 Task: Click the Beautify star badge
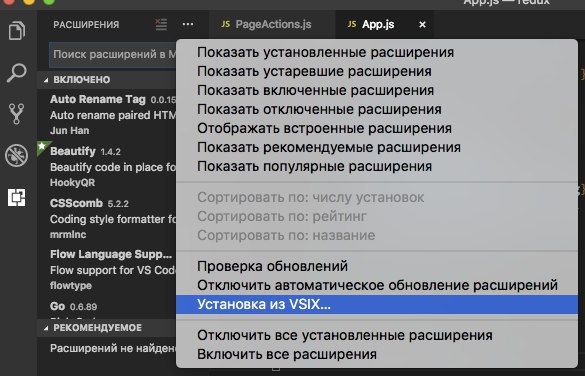click(42, 146)
